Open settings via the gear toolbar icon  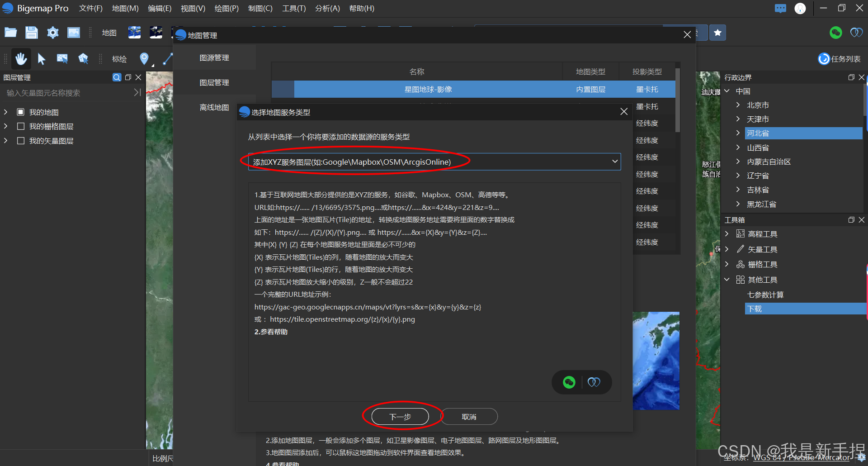53,33
